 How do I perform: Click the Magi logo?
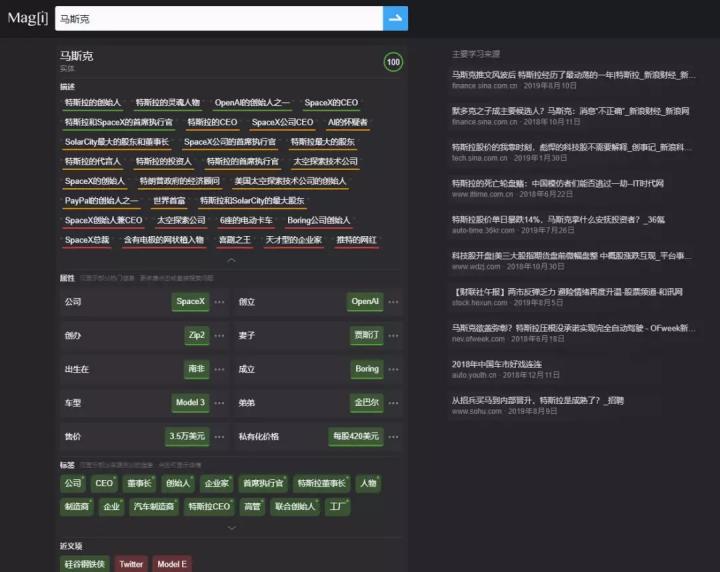(x=28, y=18)
